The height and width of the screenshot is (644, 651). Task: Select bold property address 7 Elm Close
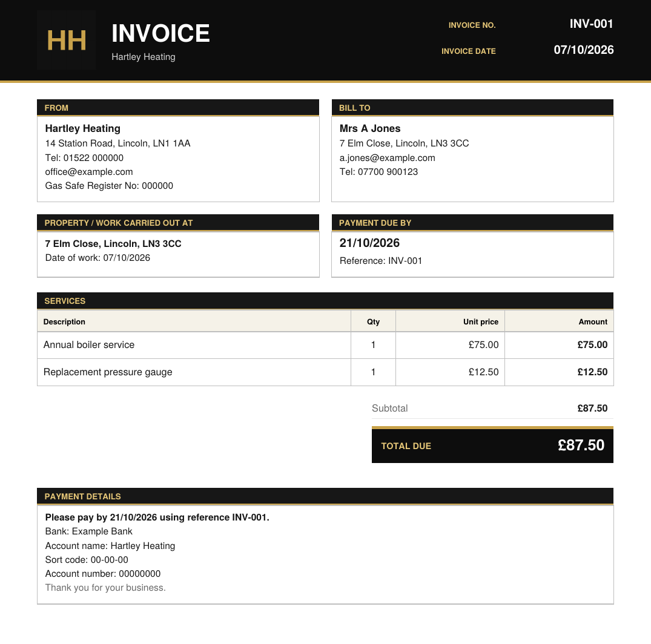113,243
